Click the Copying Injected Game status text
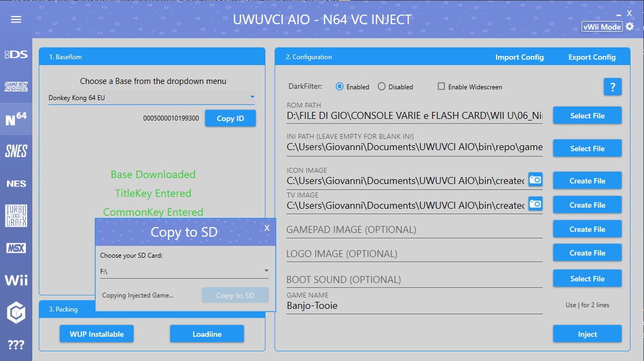This screenshot has height=361, width=644. (138, 295)
